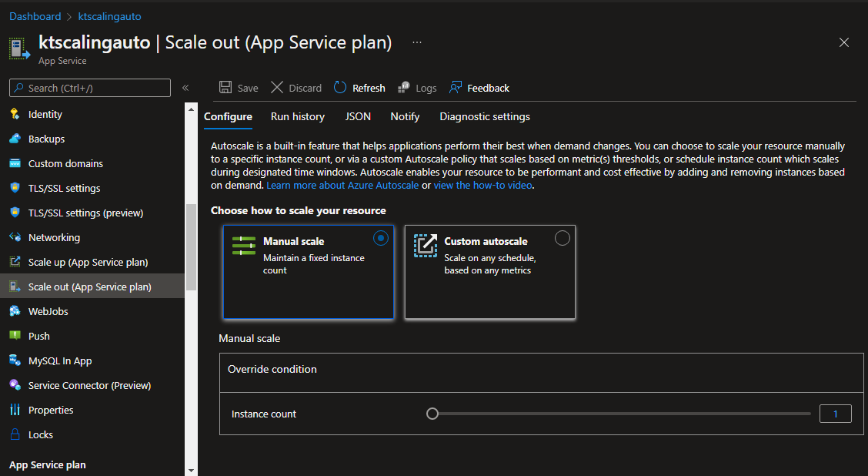Open the ellipsis more options menu
868x476 pixels.
click(x=417, y=42)
